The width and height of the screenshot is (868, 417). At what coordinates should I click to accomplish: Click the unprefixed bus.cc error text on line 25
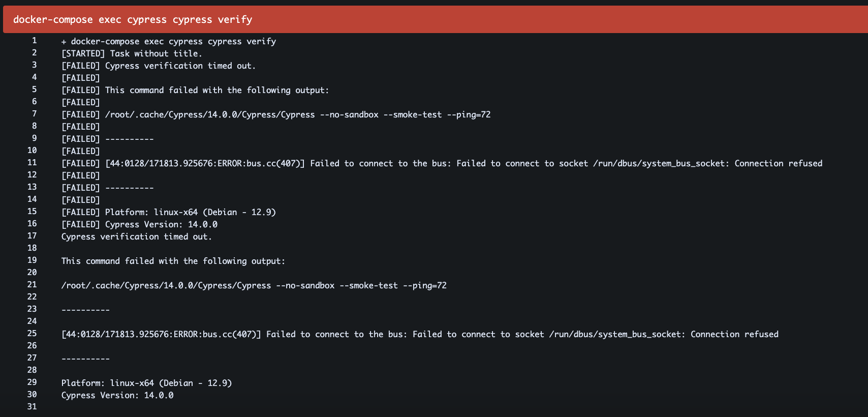coord(420,334)
